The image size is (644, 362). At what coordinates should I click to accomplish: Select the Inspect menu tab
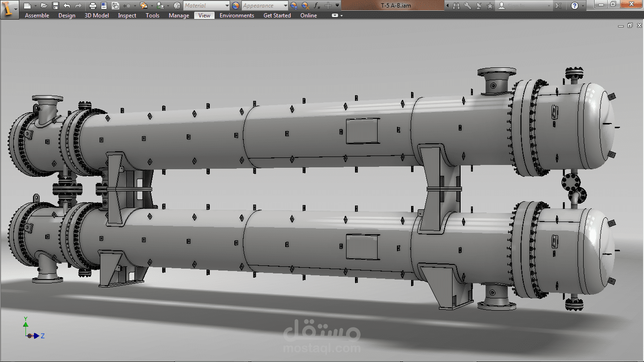point(127,15)
